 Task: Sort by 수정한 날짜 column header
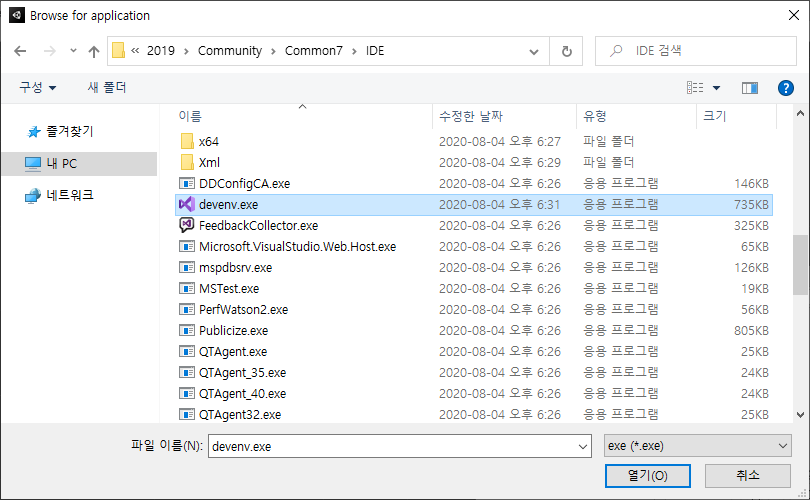471,116
